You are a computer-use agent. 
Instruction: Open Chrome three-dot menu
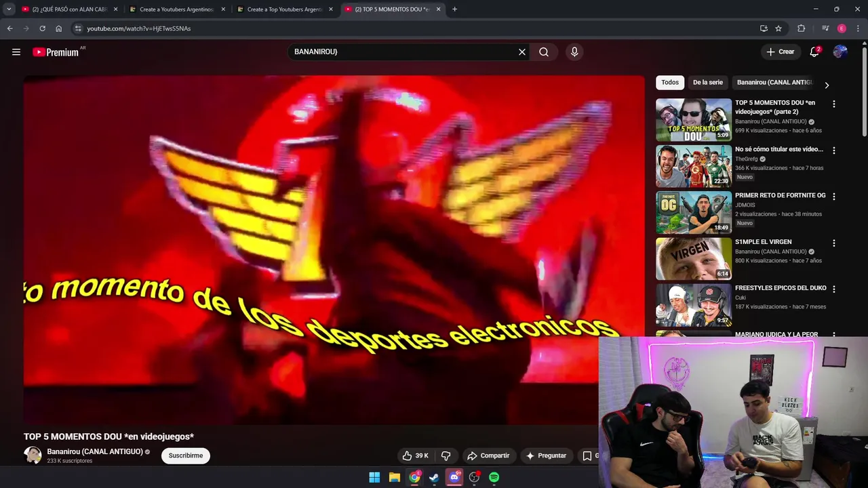[x=858, y=28]
